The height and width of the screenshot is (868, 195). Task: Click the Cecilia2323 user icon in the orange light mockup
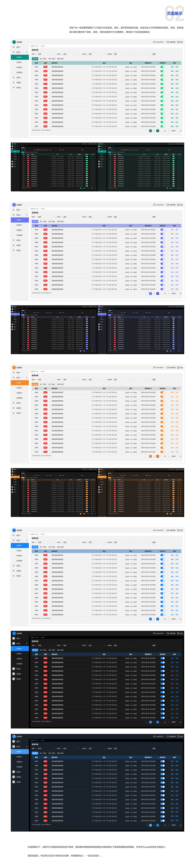[154, 368]
